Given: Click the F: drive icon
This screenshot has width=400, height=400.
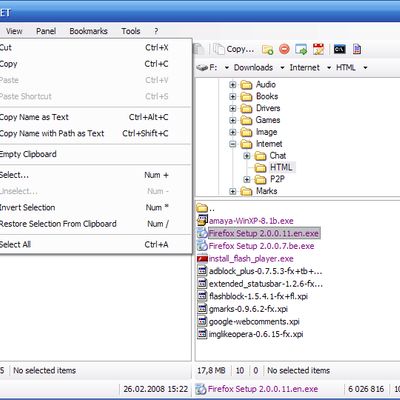Looking at the screenshot, I should coord(202,68).
